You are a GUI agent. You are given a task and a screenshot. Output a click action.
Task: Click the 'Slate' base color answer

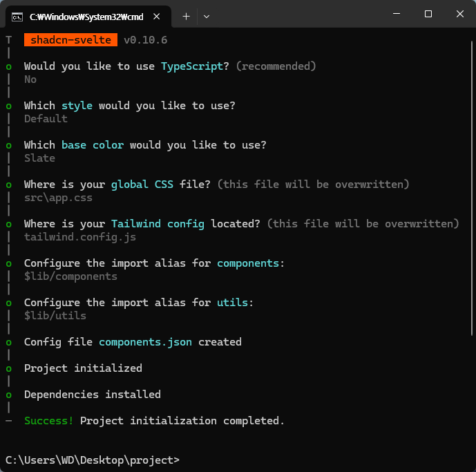40,158
